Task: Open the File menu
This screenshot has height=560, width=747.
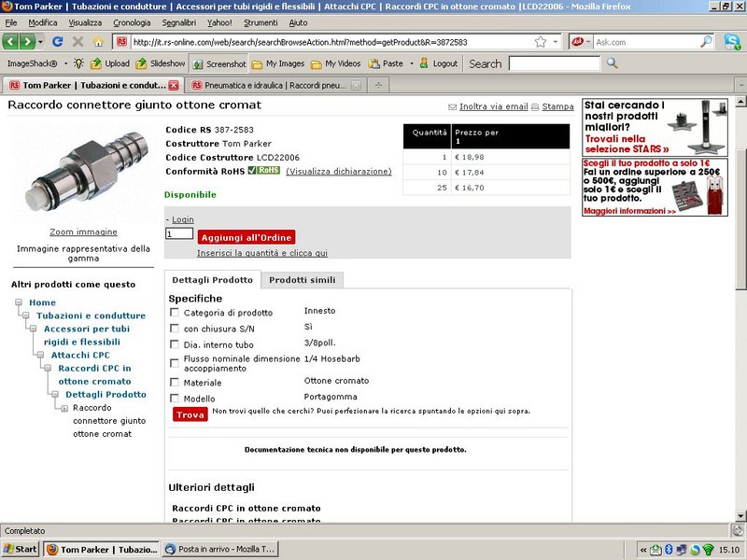Action: (11, 22)
